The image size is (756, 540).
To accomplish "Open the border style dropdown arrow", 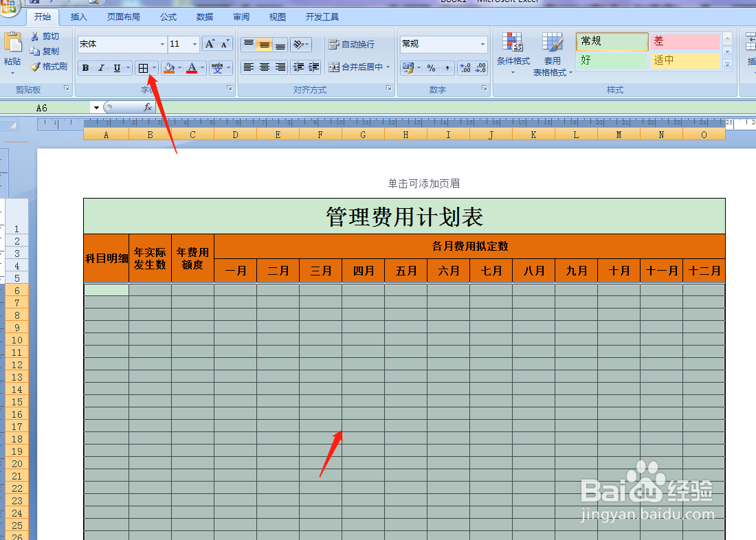I will click(153, 68).
